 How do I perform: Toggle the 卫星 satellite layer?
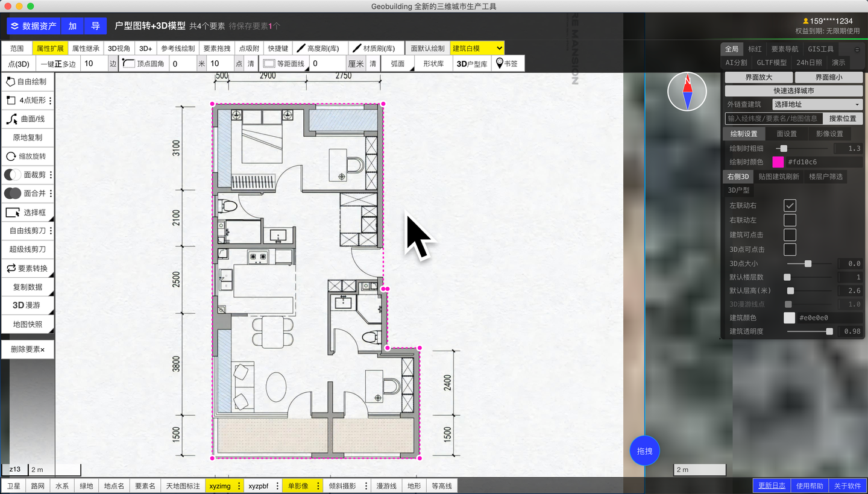pyautogui.click(x=13, y=486)
